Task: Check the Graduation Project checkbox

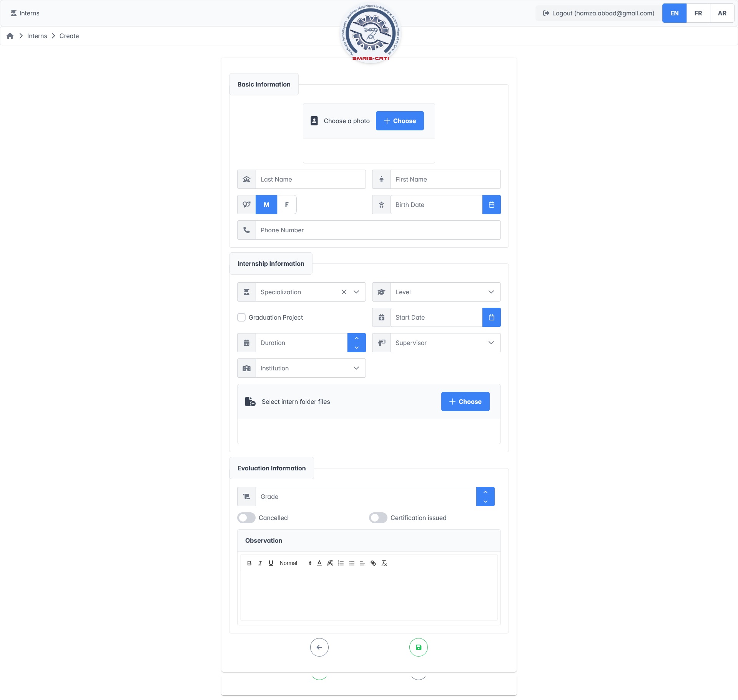Action: [241, 317]
